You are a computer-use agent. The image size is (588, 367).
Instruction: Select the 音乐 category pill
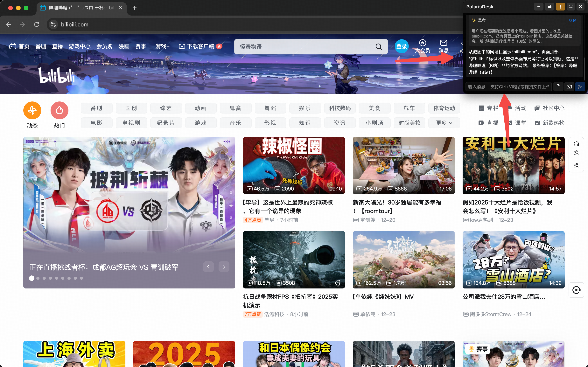(x=235, y=123)
